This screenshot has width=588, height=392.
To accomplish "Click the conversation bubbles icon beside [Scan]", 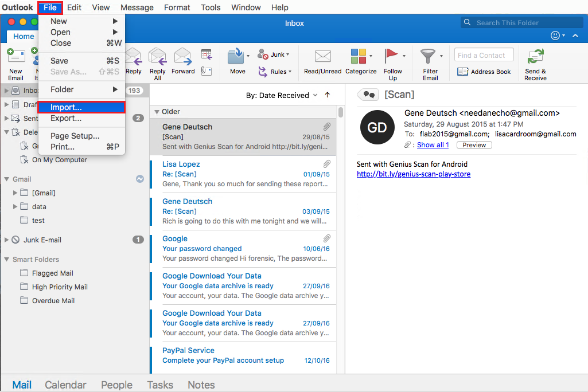I will click(x=369, y=95).
